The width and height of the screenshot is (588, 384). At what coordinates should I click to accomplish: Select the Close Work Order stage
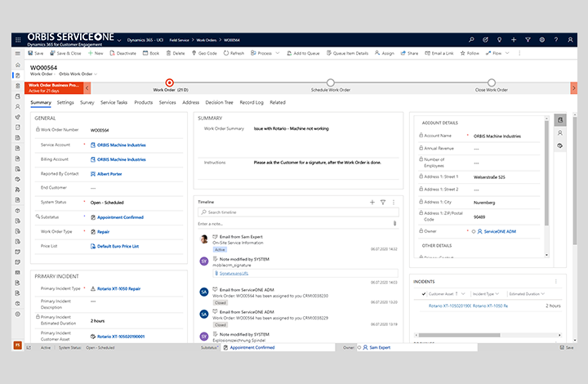pyautogui.click(x=492, y=83)
